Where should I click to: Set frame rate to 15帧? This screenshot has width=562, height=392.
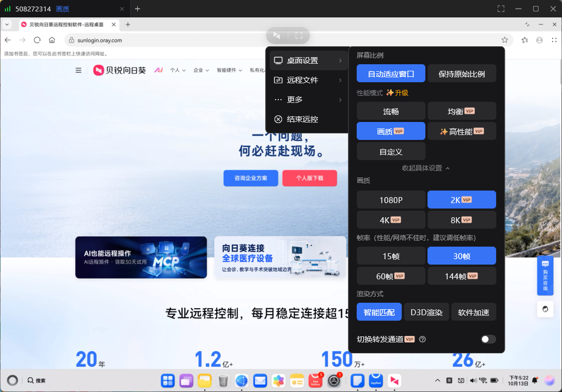[390, 256]
